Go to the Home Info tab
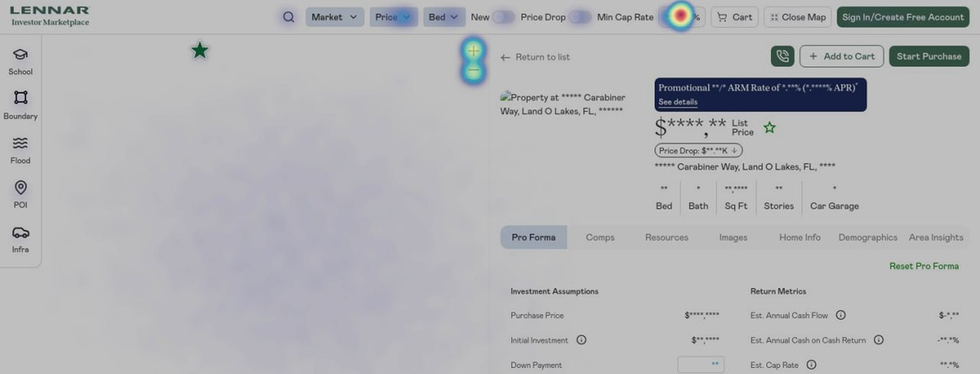The image size is (980, 374). coord(800,237)
